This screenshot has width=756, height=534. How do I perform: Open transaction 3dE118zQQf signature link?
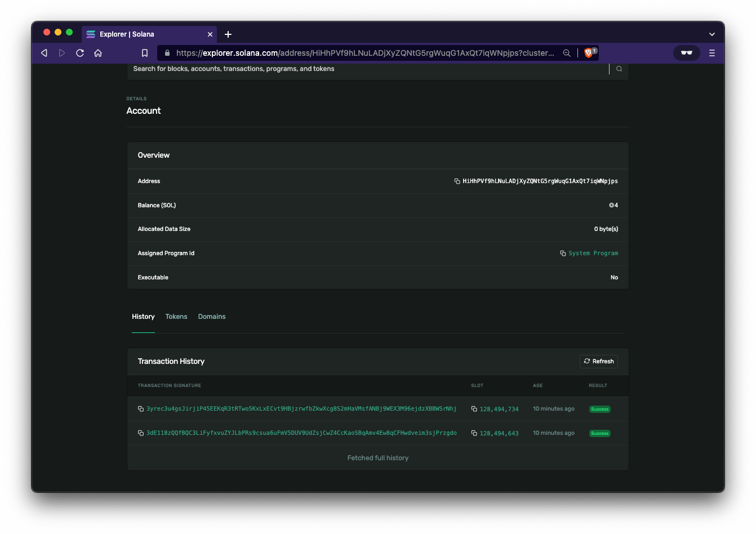tap(301, 433)
